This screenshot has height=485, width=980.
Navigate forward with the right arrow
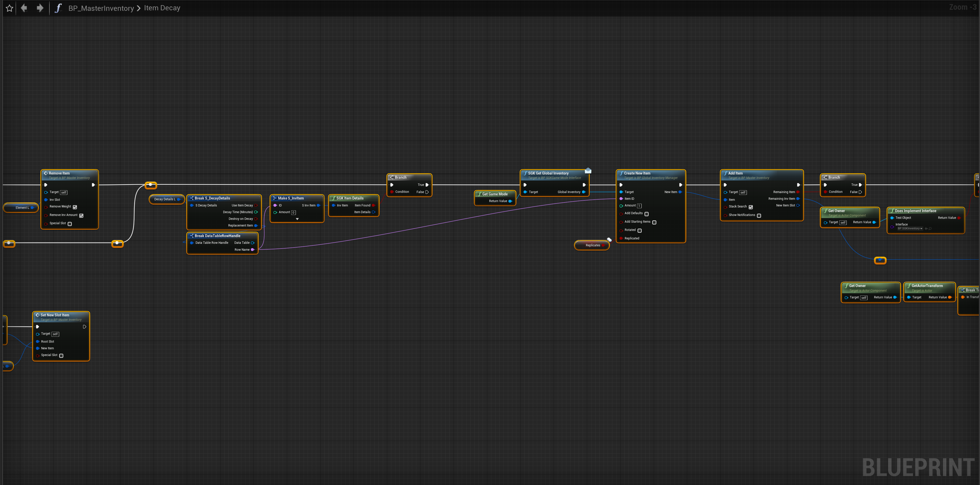point(40,8)
